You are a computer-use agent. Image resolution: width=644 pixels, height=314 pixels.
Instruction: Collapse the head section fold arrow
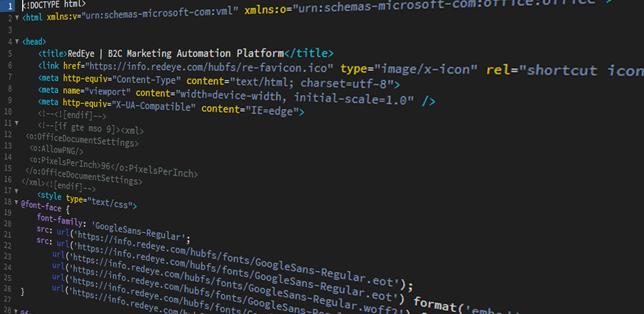[16, 41]
